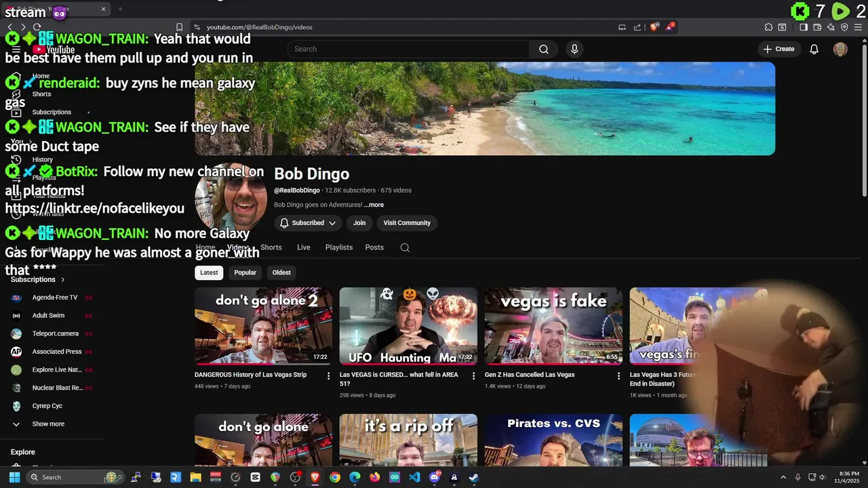Image resolution: width=868 pixels, height=488 pixels.
Task: Toggle the microphone in system tray
Action: tap(797, 477)
